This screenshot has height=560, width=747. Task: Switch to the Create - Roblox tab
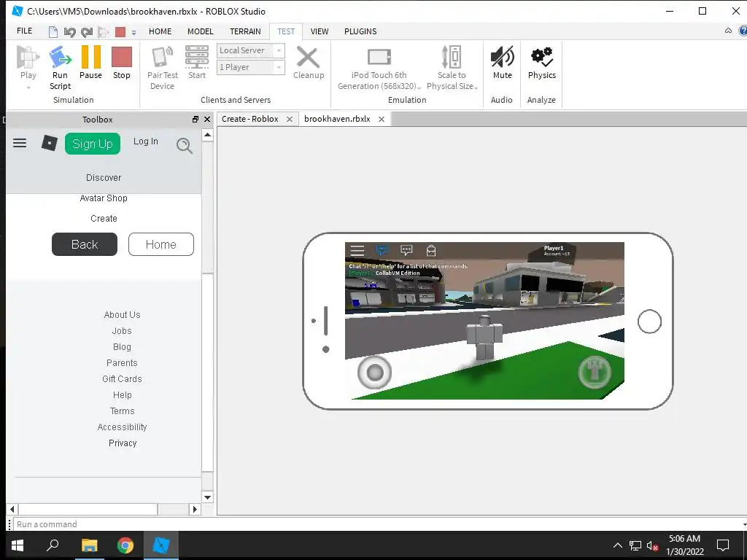[x=249, y=119]
